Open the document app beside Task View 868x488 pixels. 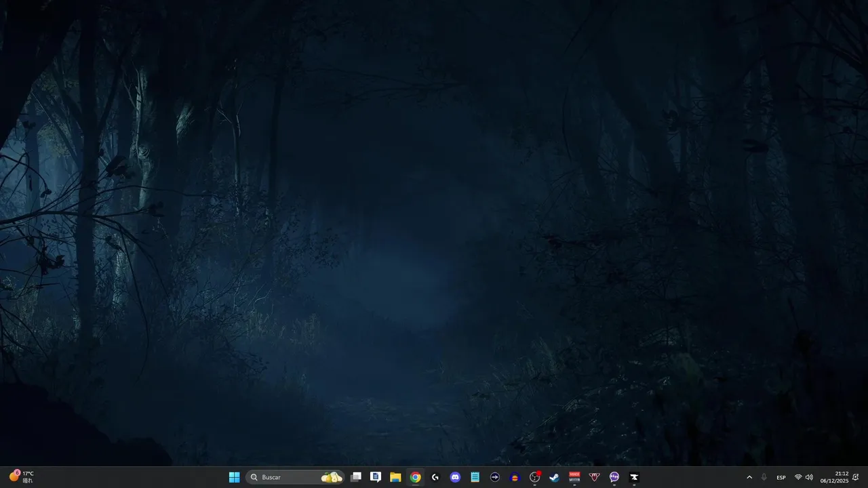click(376, 477)
